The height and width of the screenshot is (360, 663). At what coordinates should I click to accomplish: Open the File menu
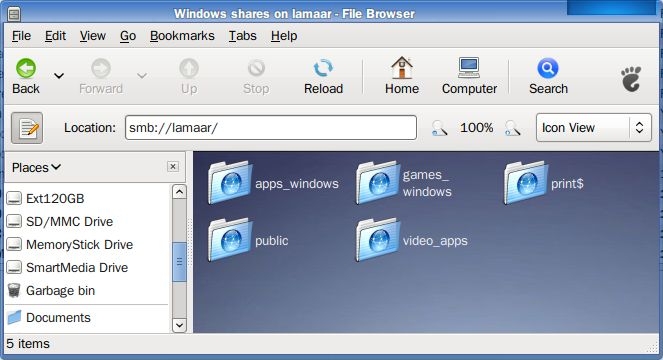[x=21, y=36]
